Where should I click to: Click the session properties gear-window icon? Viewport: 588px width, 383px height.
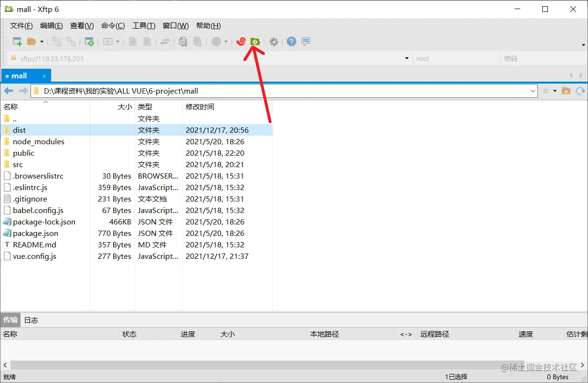pyautogui.click(x=89, y=42)
